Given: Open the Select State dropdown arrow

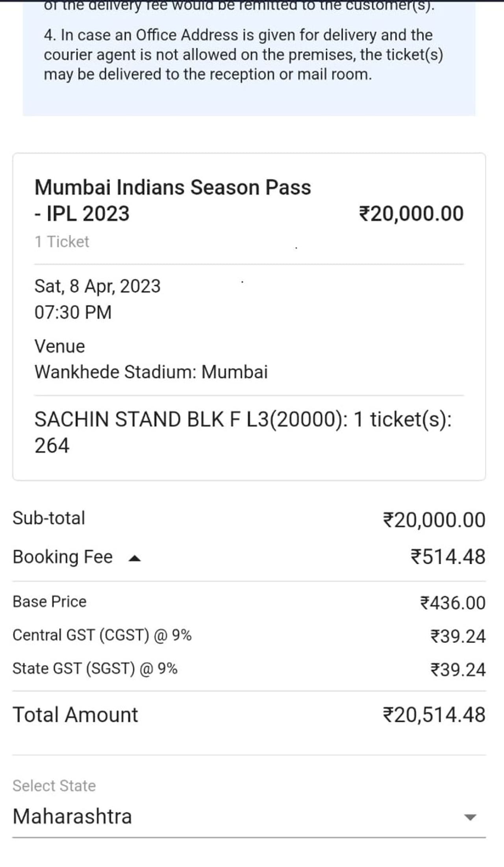Looking at the screenshot, I should tap(470, 817).
